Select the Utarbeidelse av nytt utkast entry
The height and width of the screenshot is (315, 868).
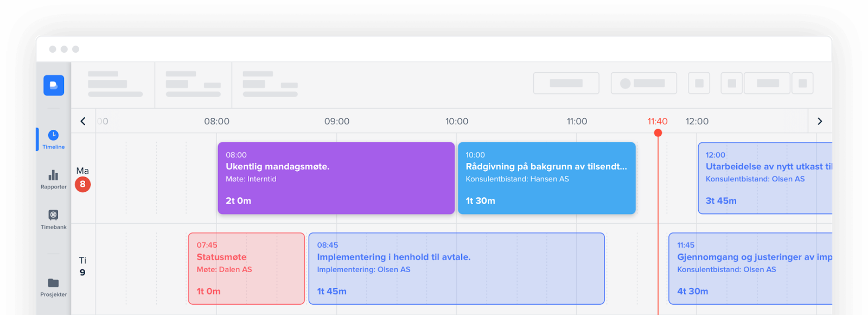point(765,178)
